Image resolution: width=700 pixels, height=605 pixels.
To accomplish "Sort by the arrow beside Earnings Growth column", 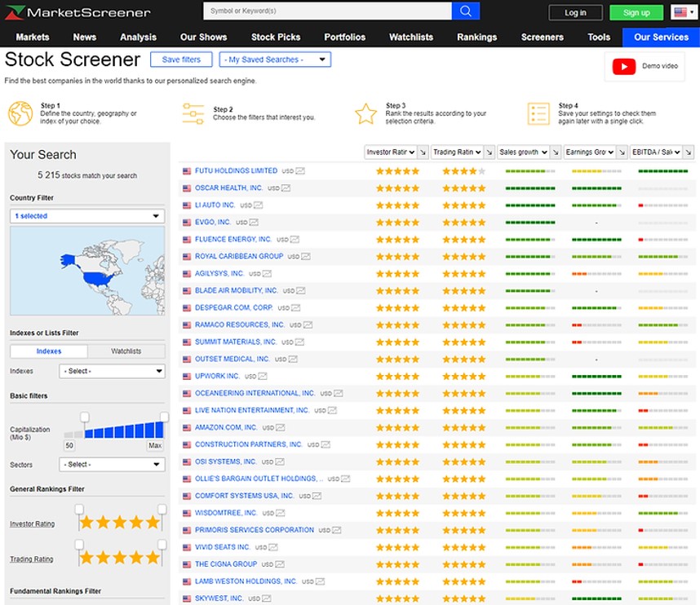I will (622, 152).
